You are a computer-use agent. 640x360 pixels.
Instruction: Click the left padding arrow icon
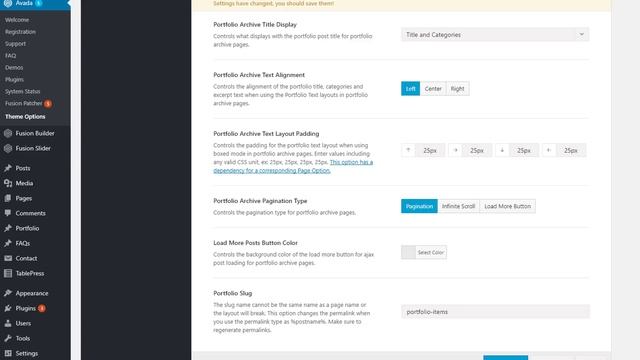coord(549,150)
